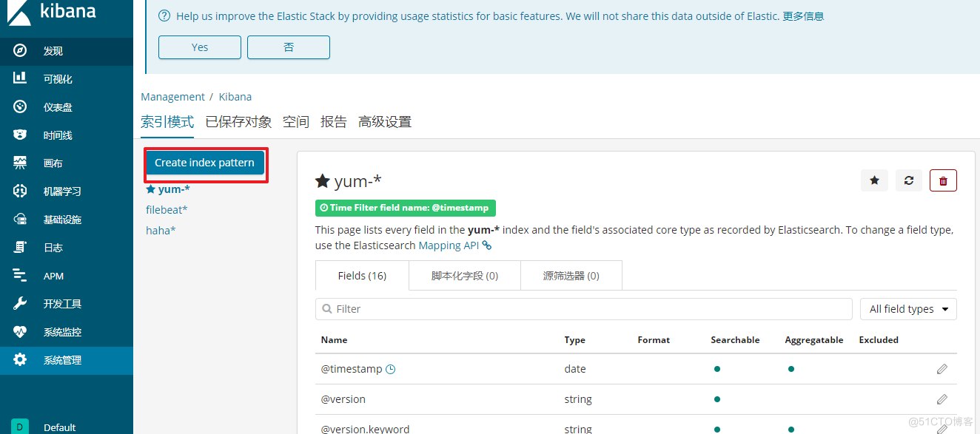980x434 pixels.
Task: Open Discover compass icon in sidebar
Action: point(20,50)
